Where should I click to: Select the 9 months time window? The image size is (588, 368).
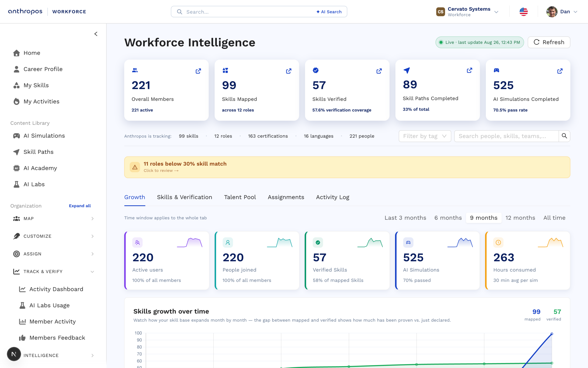point(483,218)
